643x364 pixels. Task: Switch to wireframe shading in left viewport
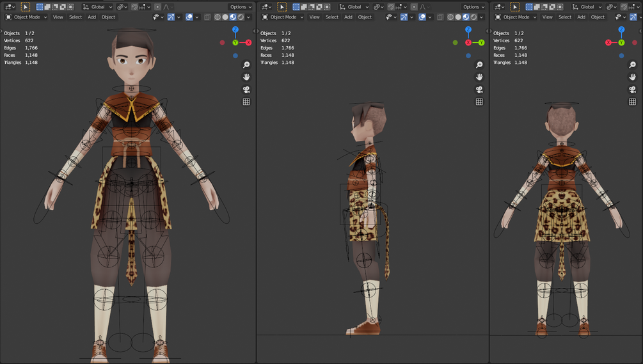[x=218, y=17]
